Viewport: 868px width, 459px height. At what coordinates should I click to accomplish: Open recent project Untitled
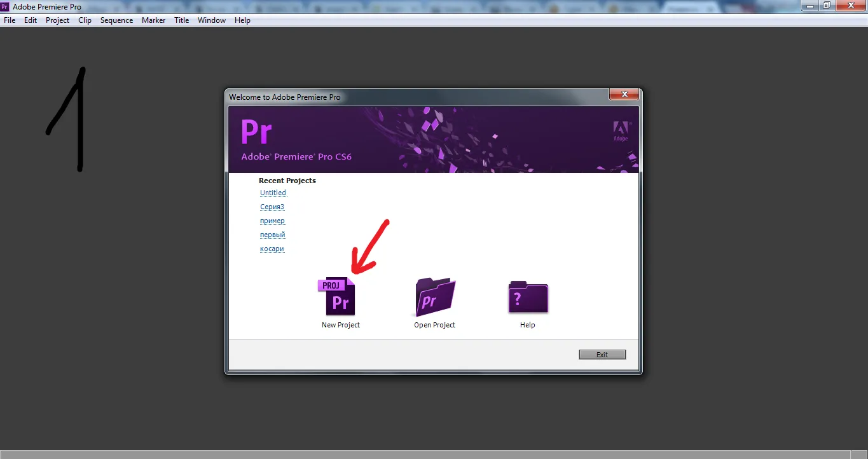point(273,193)
